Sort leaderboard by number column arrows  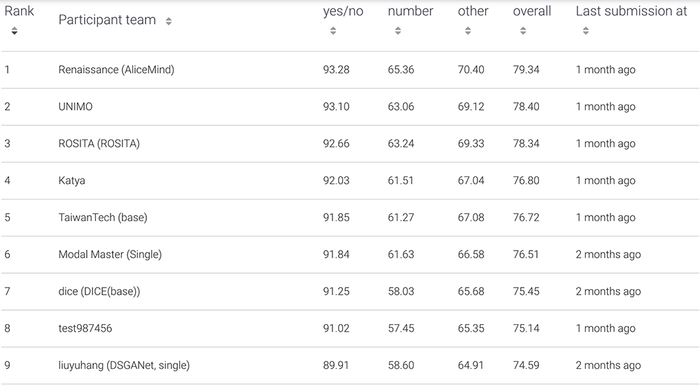coord(398,31)
